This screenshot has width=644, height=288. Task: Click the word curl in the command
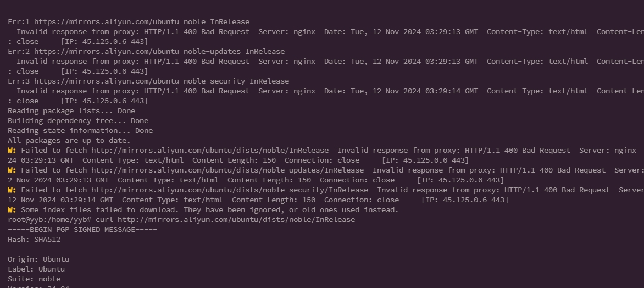pyautogui.click(x=104, y=220)
